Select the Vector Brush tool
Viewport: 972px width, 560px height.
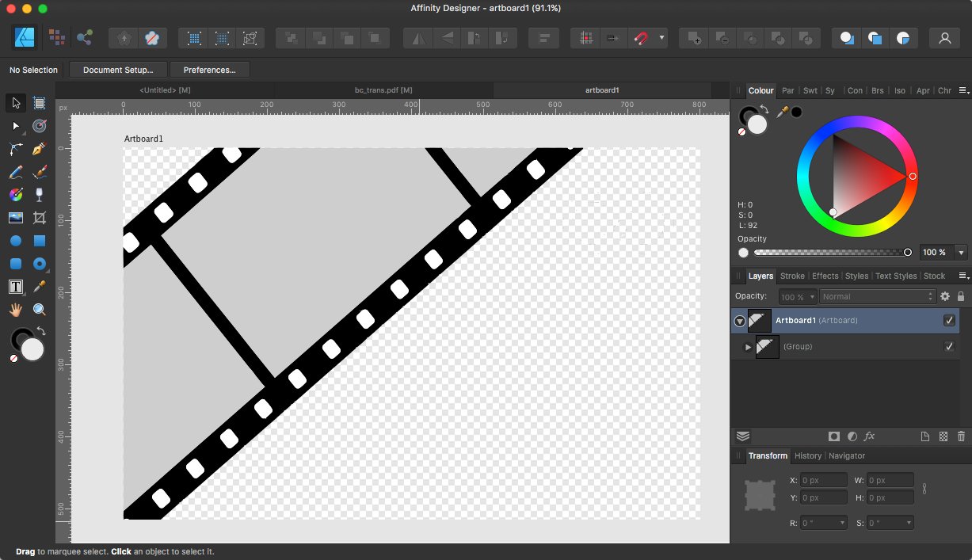(x=39, y=172)
